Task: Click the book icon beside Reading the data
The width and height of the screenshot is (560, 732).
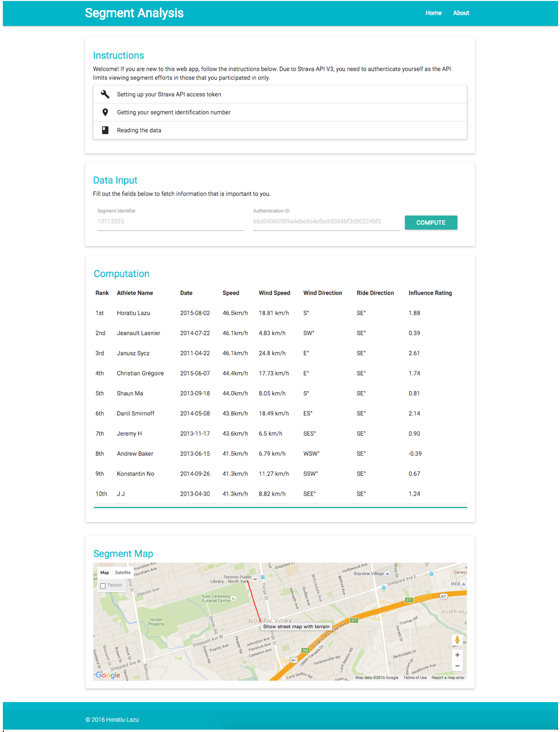Action: coord(105,130)
